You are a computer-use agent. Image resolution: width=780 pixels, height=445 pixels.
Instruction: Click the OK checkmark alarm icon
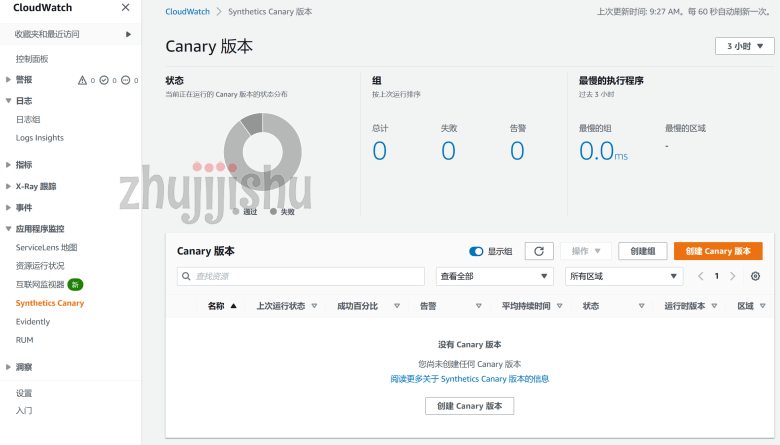point(104,80)
